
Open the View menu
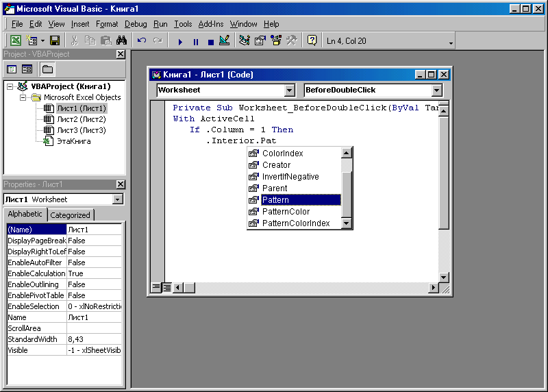[x=56, y=24]
